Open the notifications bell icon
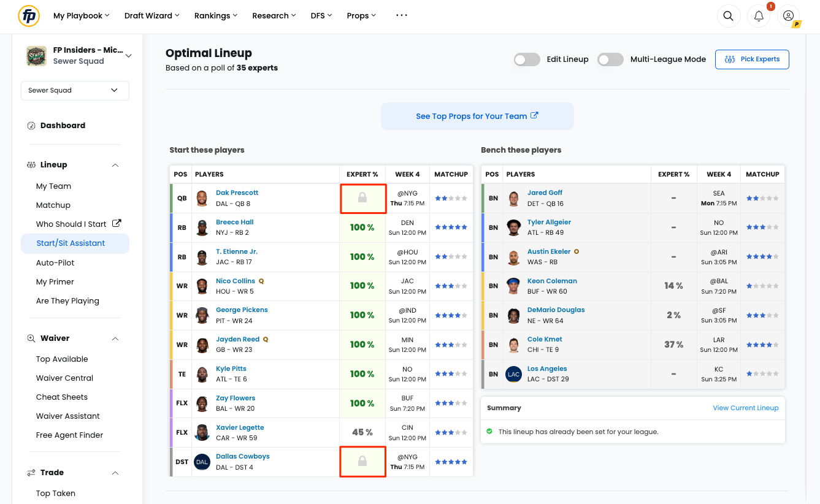The image size is (820, 504). [759, 17]
